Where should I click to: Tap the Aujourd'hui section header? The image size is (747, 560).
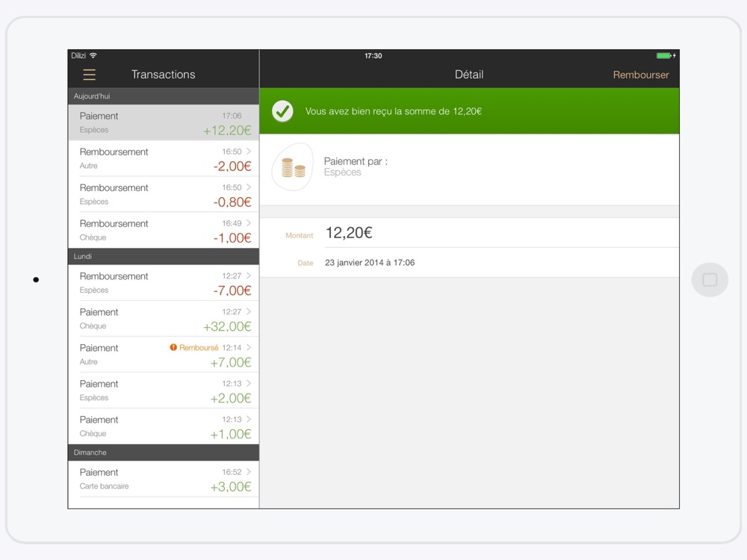pos(164,96)
